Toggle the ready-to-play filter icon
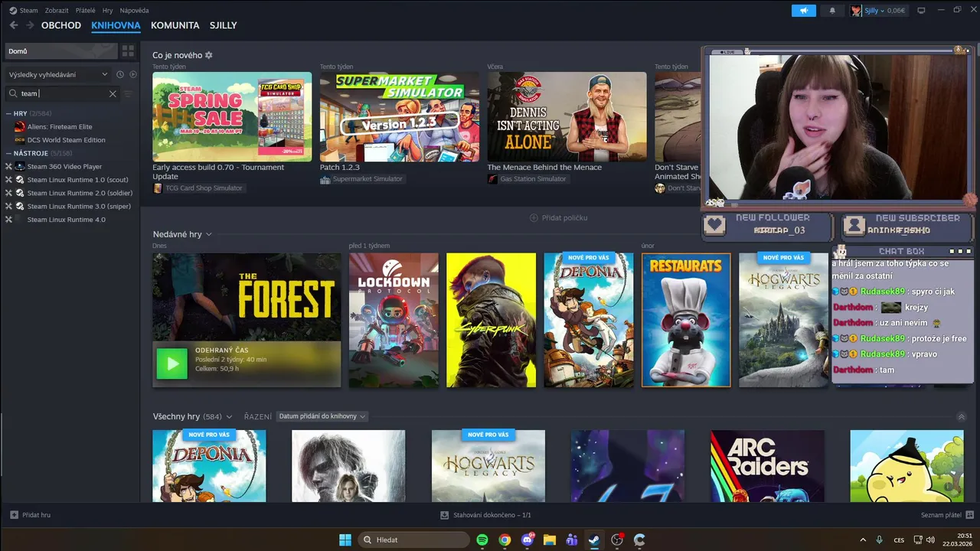 click(133, 74)
